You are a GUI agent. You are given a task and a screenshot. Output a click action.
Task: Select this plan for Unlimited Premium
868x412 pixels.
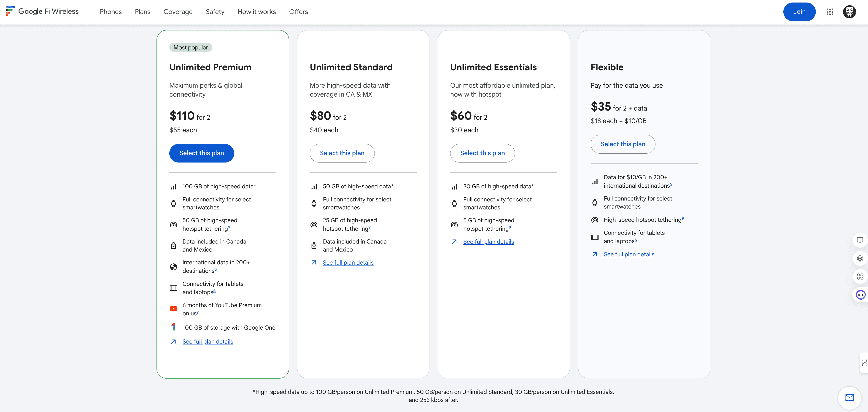(x=202, y=153)
